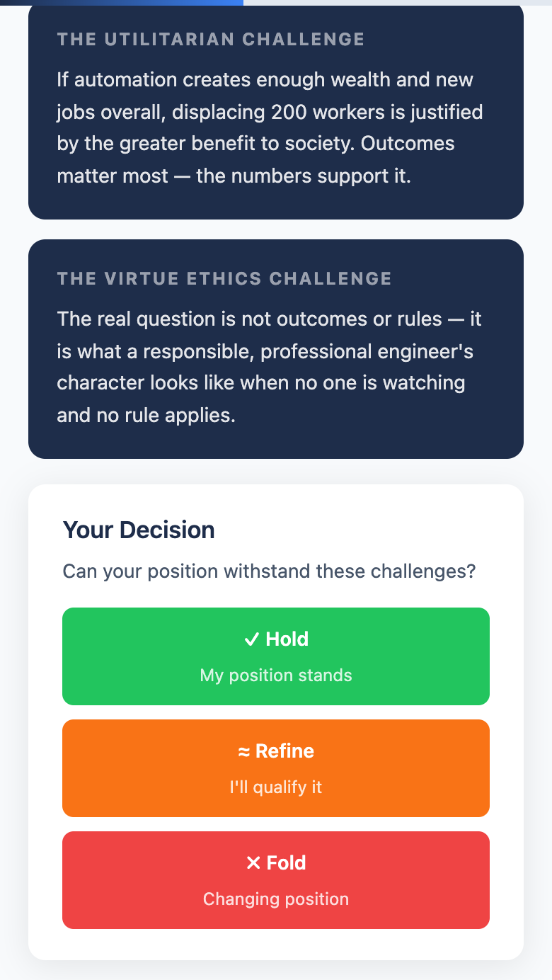Click 'I'll qualify it' under Refine
The width and height of the screenshot is (552, 980).
pos(275,787)
